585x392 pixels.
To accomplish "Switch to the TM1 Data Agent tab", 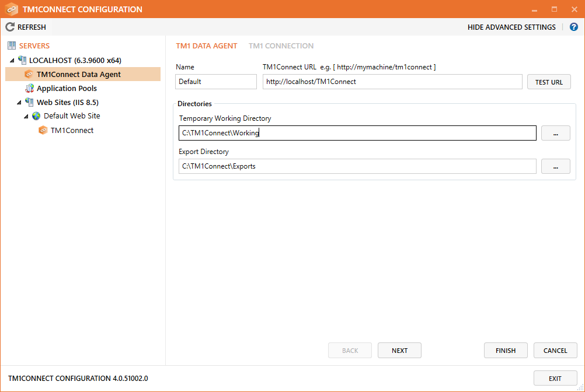I will (x=206, y=46).
